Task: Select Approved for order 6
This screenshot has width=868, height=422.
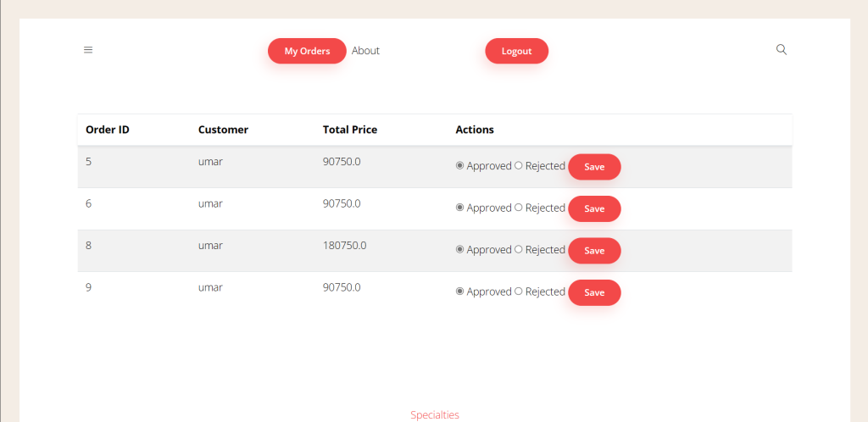Action: click(459, 208)
